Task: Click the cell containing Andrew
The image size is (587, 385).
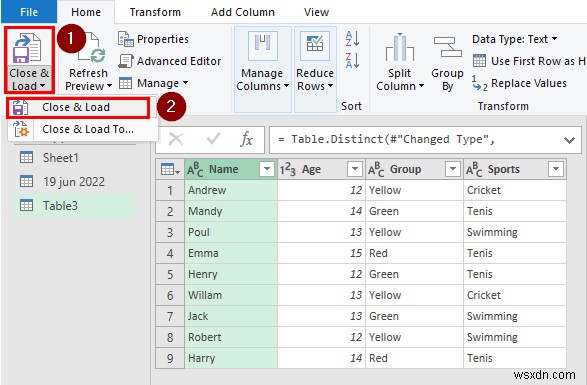Action: coord(231,190)
